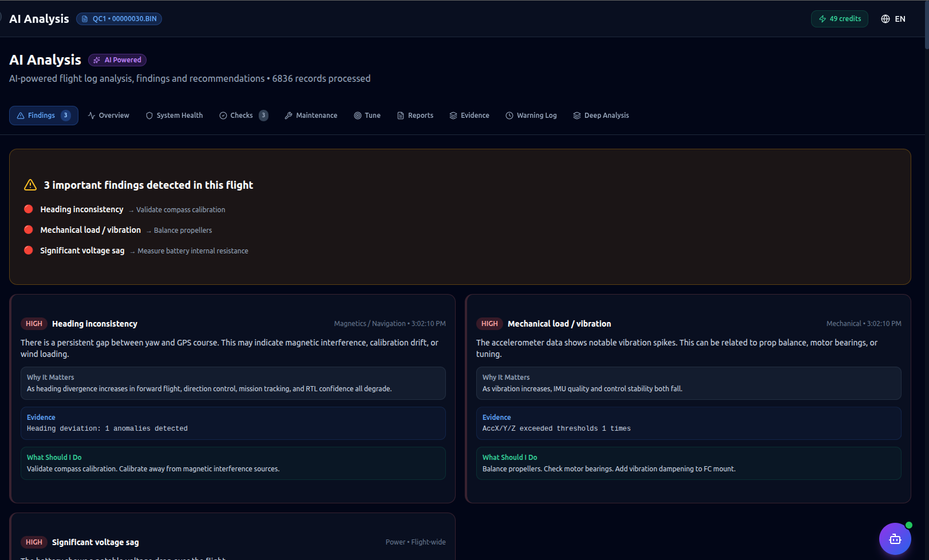Click the yellow warning triangle icon
Viewport: 929px width, 560px height.
[x=30, y=185]
